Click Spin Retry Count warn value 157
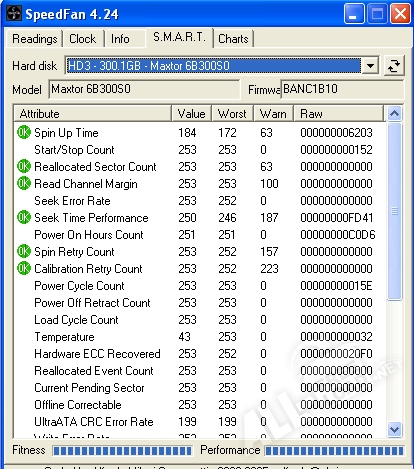The image size is (414, 469). (x=269, y=251)
